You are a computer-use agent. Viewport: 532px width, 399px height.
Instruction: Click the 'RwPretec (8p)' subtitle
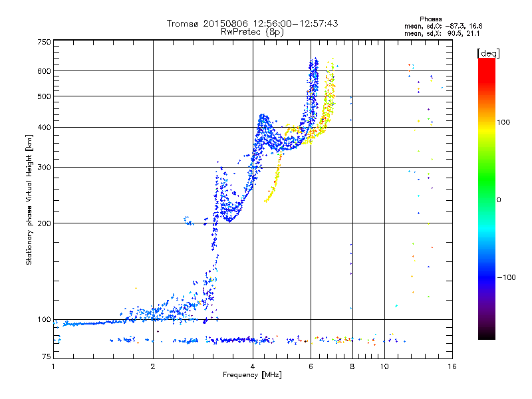point(252,32)
